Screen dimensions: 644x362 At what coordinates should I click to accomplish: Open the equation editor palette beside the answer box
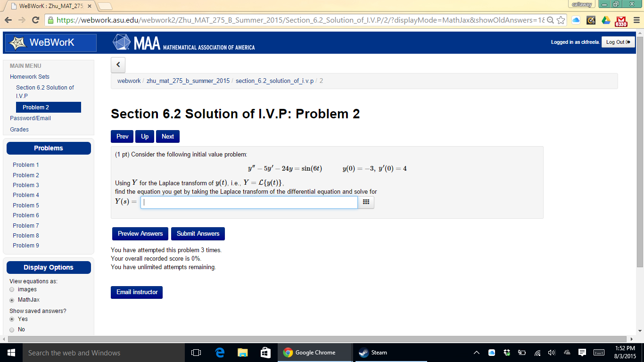coord(365,202)
